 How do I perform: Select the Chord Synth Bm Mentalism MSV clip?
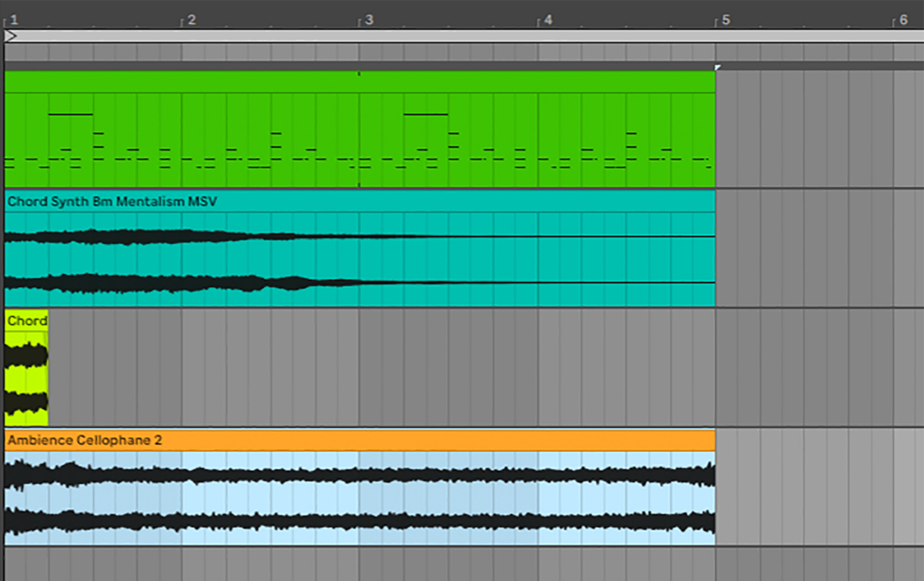click(360, 249)
